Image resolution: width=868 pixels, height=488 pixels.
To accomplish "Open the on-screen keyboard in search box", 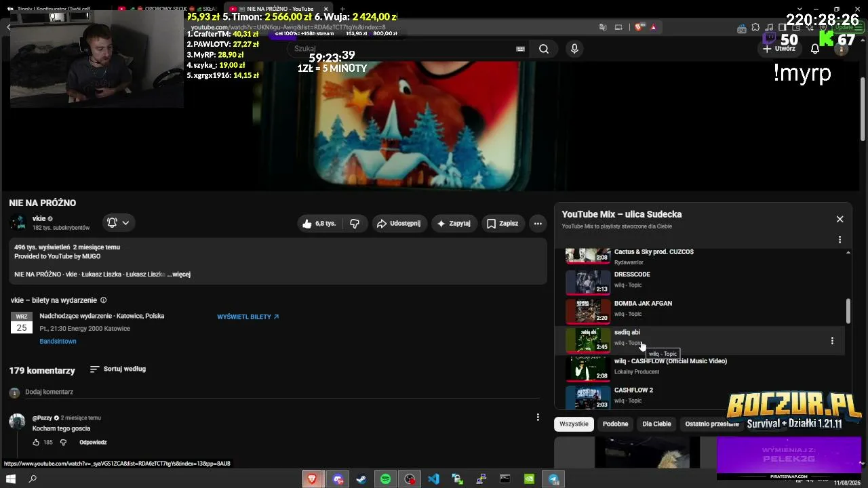I will click(520, 49).
